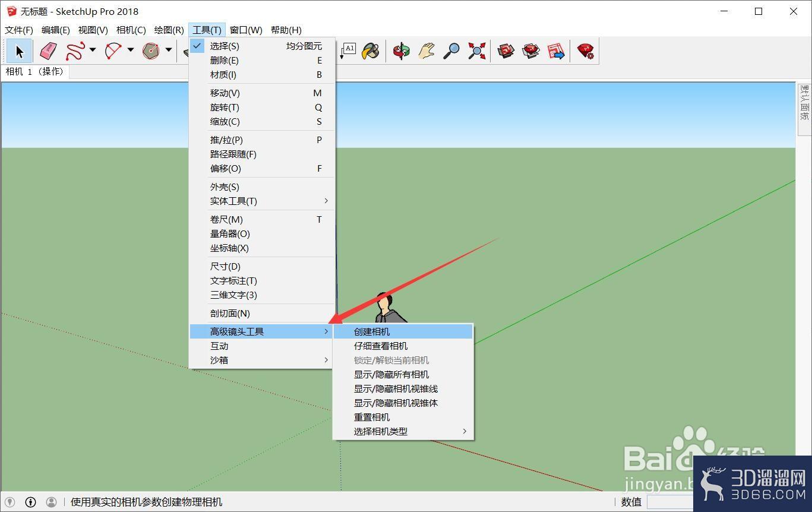This screenshot has width=812, height=512.
Task: Select the Freehand line tool
Action: 75,51
